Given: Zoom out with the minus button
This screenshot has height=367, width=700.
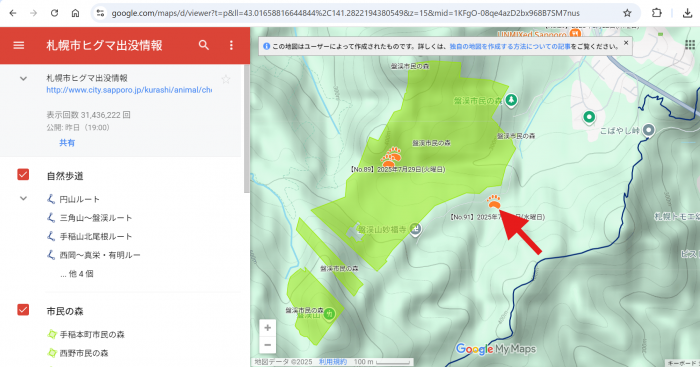Looking at the screenshot, I should point(267,345).
